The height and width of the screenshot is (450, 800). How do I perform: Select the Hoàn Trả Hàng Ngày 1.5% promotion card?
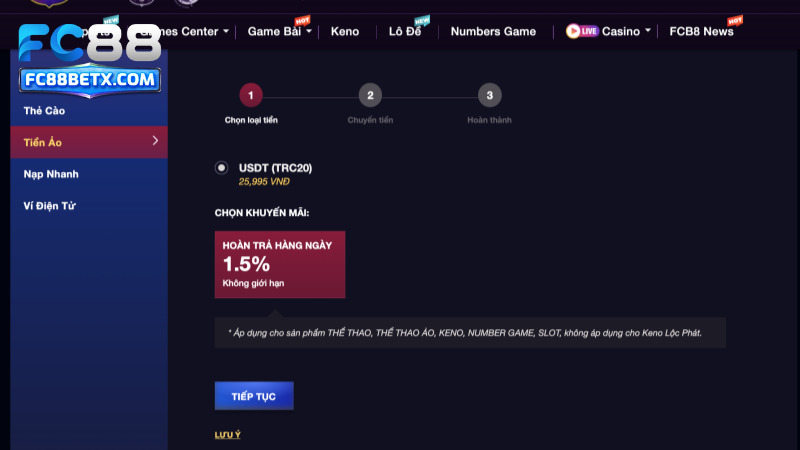coord(280,264)
